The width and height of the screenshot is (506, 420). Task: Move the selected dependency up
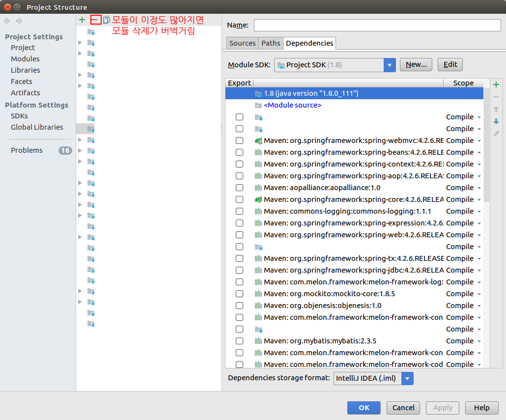[x=496, y=109]
